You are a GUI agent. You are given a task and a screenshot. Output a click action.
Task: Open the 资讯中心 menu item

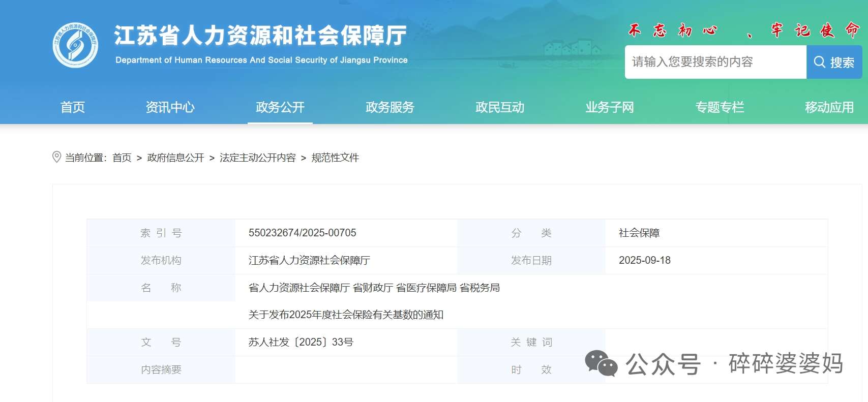pos(170,107)
